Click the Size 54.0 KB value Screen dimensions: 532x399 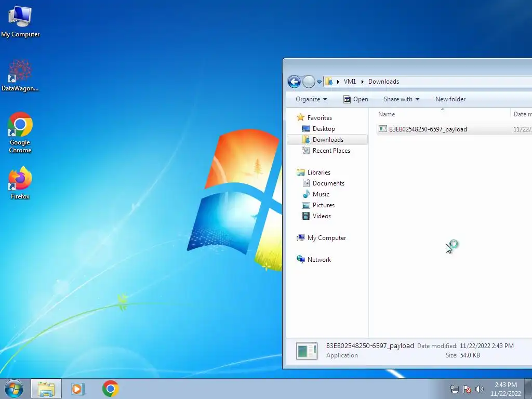click(x=470, y=355)
